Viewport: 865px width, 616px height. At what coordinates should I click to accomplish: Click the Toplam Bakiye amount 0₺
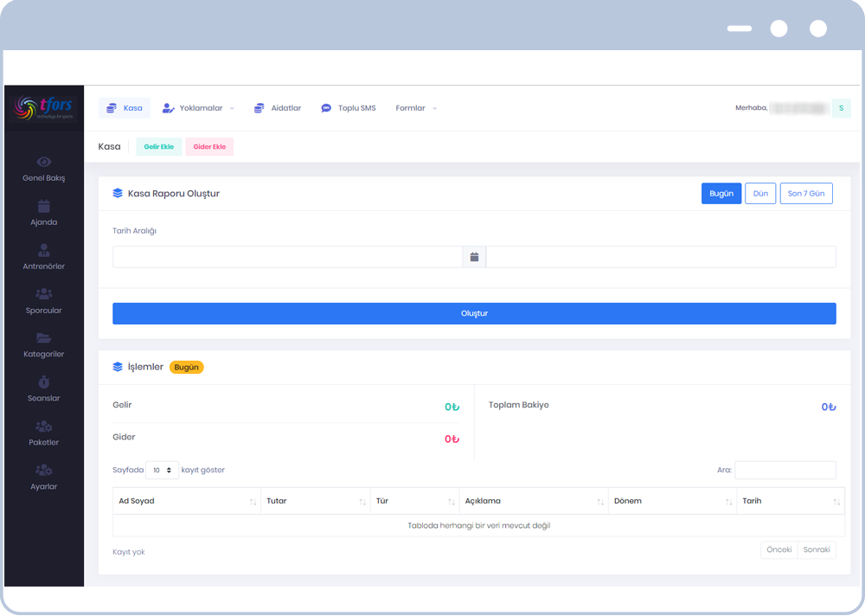pyautogui.click(x=829, y=407)
